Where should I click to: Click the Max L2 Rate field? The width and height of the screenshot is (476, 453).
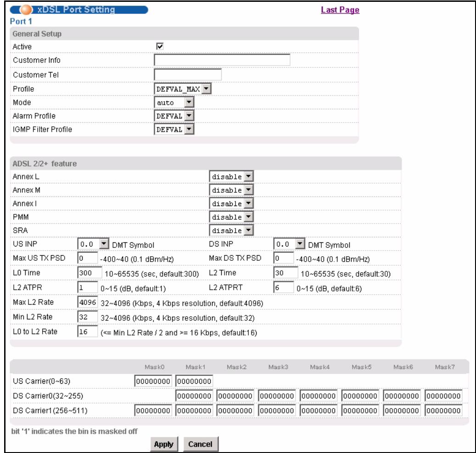click(87, 302)
